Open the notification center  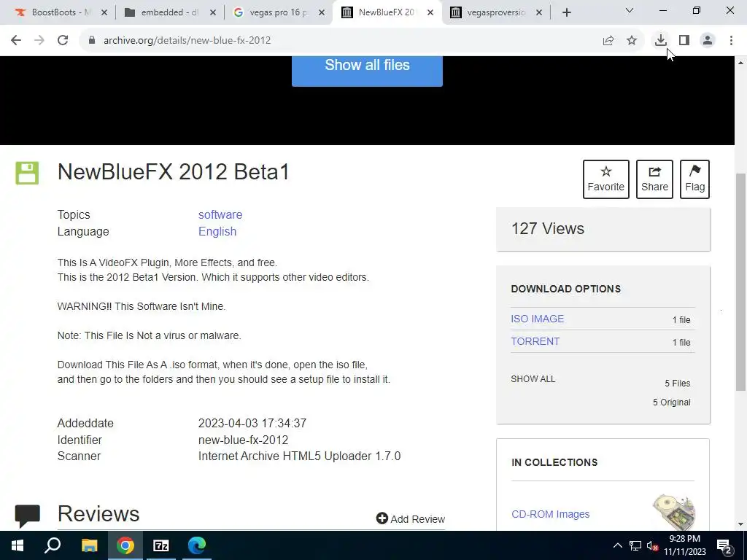pos(724,545)
